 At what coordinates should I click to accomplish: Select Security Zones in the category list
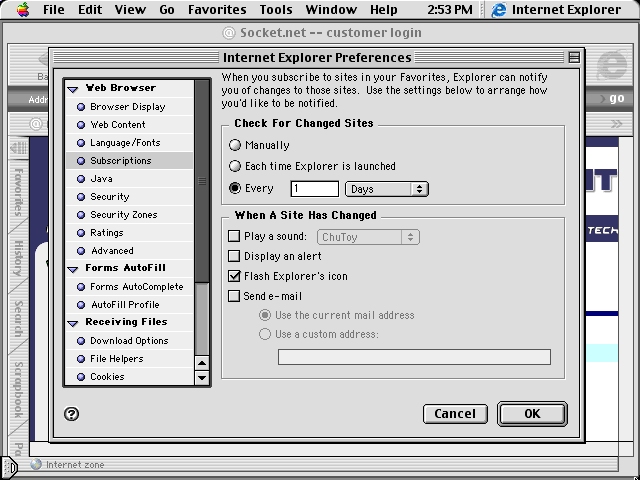129,215
